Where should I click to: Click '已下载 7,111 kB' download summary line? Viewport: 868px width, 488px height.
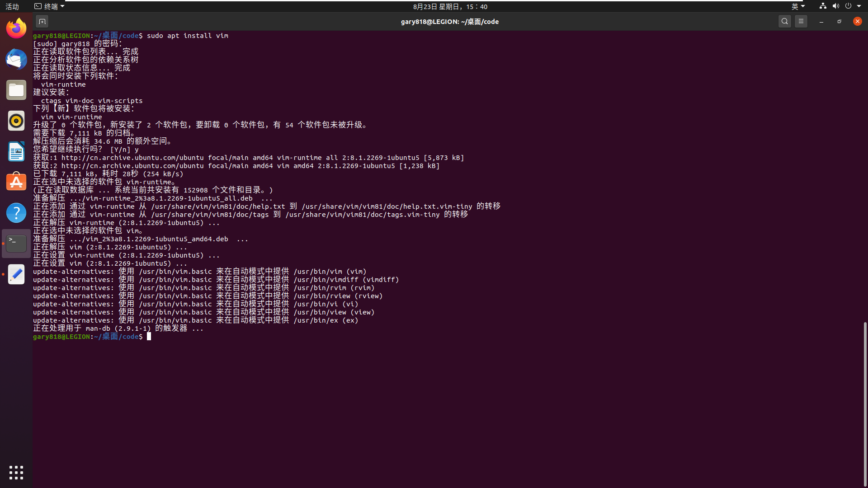(108, 174)
